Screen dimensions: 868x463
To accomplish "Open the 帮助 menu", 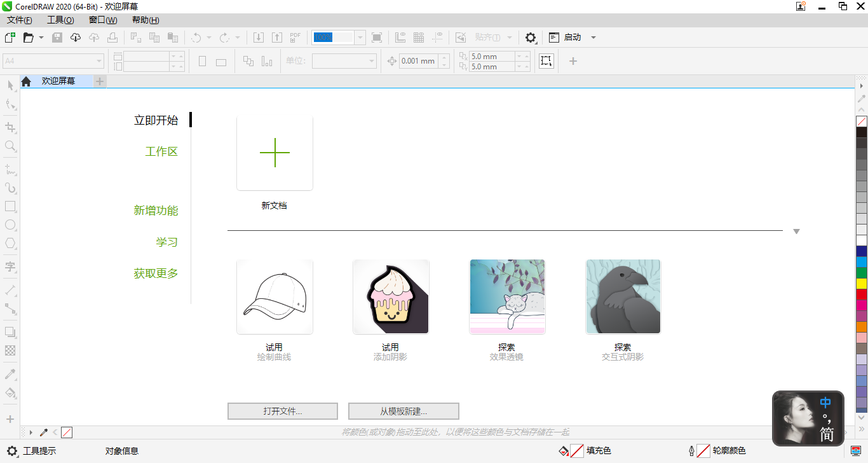I will coord(146,20).
